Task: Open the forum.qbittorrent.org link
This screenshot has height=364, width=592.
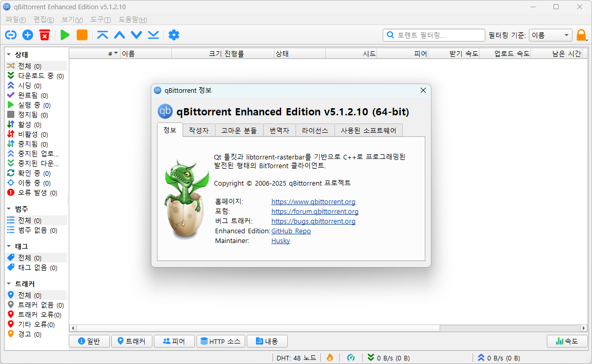Action: click(x=315, y=212)
